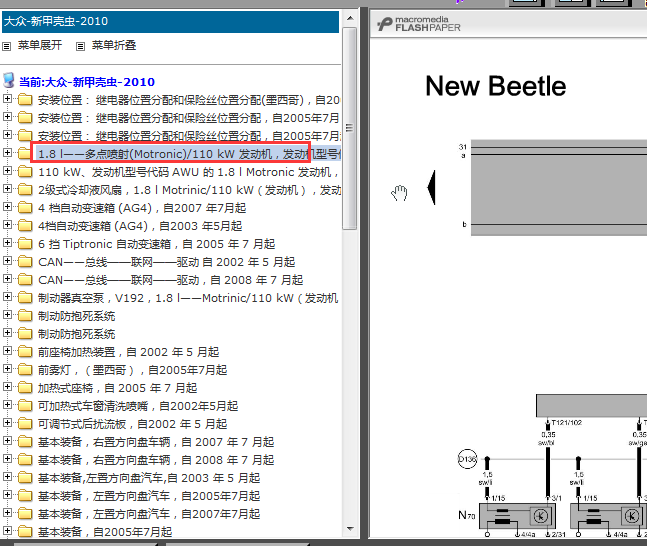
Task: Open 基本装备 左置方向盘汽车 自2007年7月起
Action: (x=149, y=514)
